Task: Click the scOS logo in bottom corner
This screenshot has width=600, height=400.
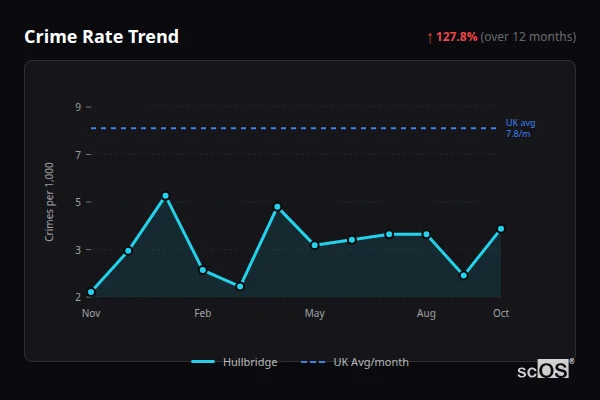Action: tap(545, 369)
